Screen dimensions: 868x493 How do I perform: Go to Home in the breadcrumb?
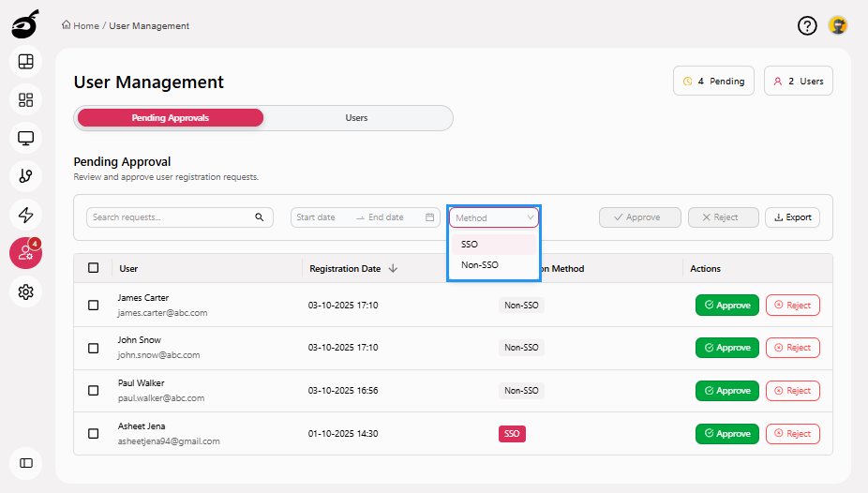(86, 25)
